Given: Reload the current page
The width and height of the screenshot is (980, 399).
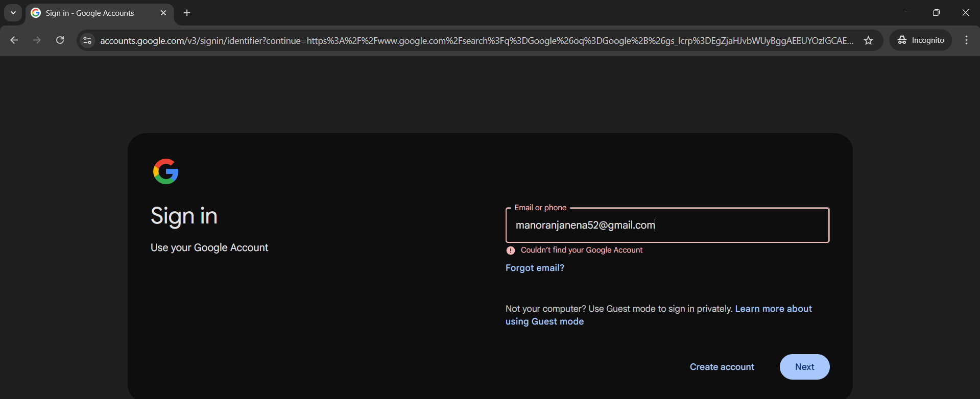Looking at the screenshot, I should (x=60, y=40).
